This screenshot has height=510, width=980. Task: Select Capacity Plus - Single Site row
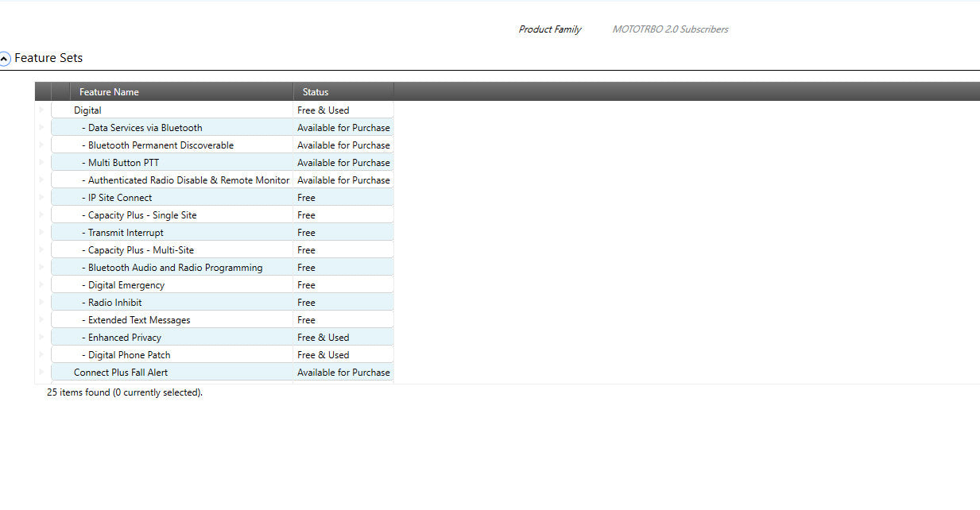[223, 214]
